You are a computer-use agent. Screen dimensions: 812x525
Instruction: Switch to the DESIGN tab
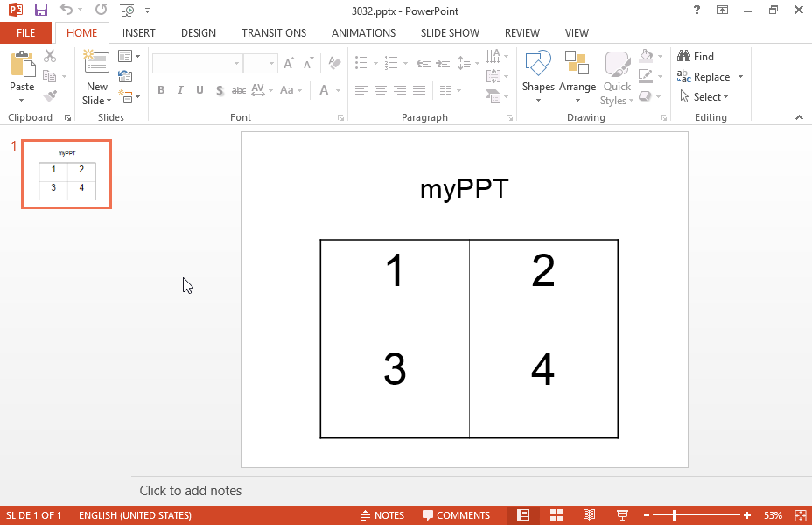click(x=199, y=33)
